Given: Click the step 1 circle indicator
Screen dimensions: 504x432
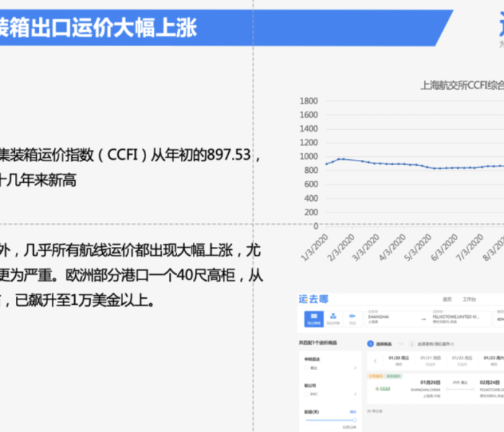Looking at the screenshot, I should pos(370,343).
